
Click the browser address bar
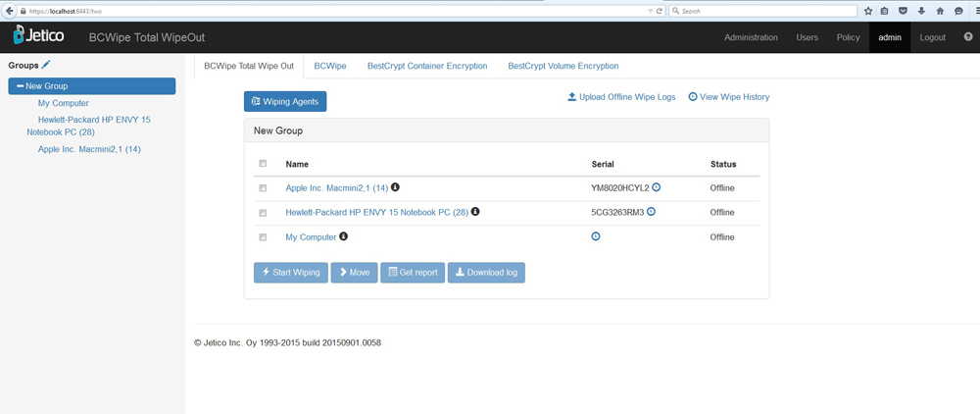[337, 11]
